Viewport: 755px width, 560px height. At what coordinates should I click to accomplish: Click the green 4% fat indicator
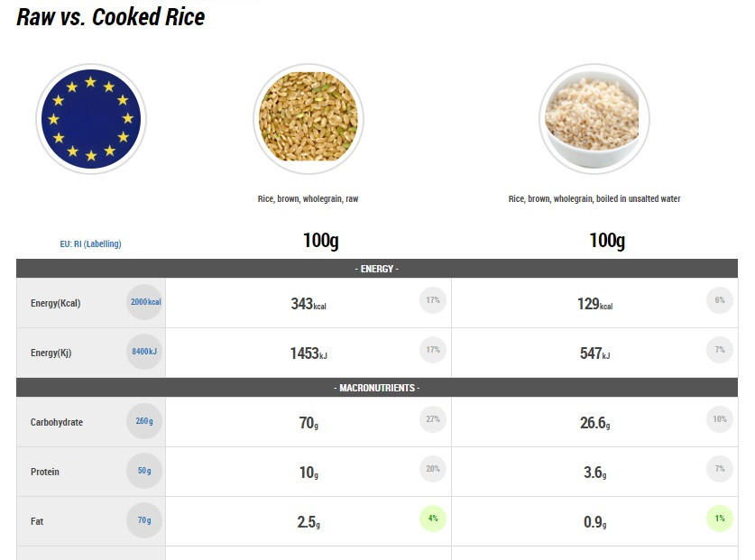(x=433, y=519)
